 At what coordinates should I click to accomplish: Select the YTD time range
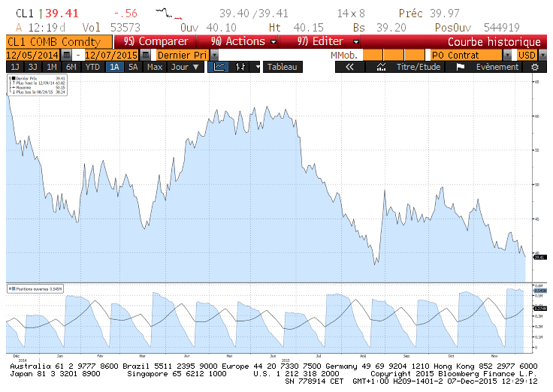click(x=92, y=67)
